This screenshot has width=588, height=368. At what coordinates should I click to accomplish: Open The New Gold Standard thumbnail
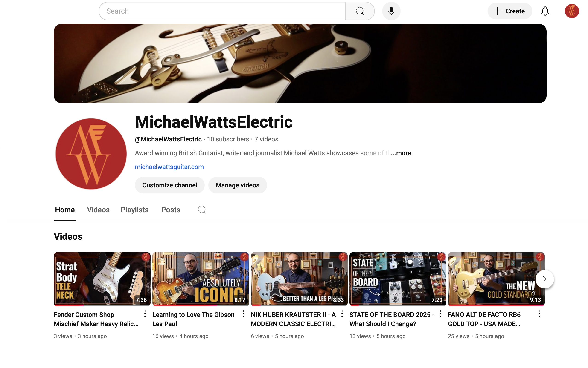496,279
